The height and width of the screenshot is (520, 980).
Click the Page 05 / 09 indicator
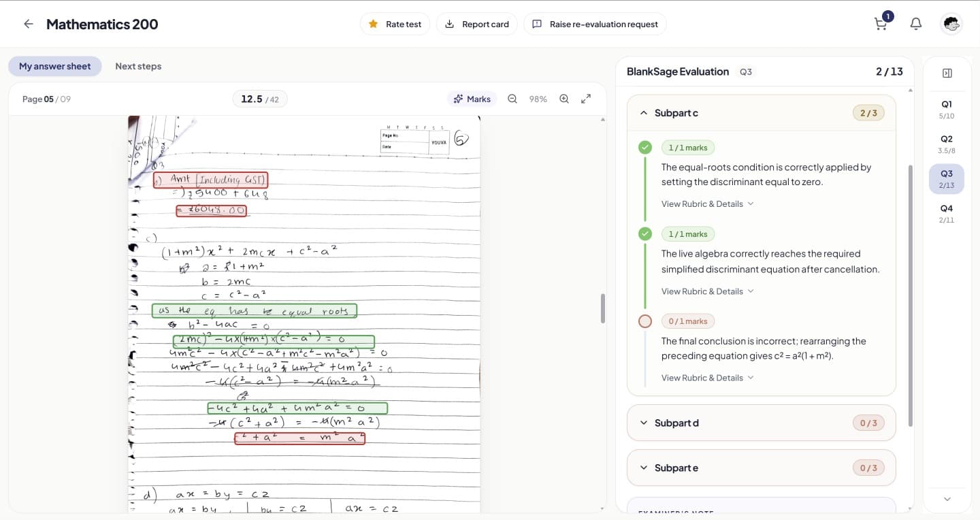[46, 99]
